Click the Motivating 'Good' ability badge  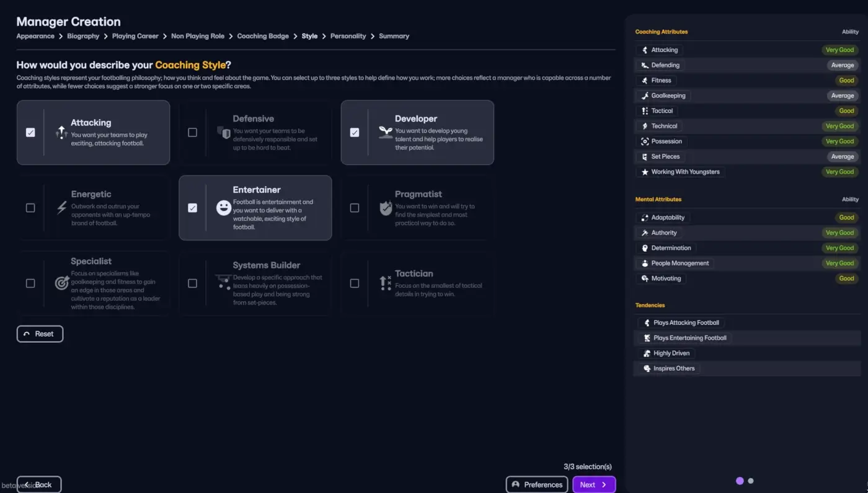point(846,278)
